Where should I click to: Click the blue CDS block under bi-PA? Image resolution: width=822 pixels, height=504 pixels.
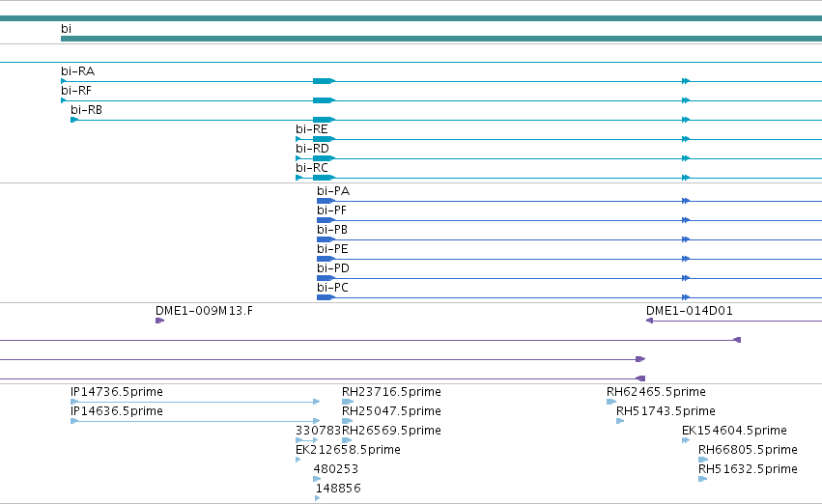point(326,201)
